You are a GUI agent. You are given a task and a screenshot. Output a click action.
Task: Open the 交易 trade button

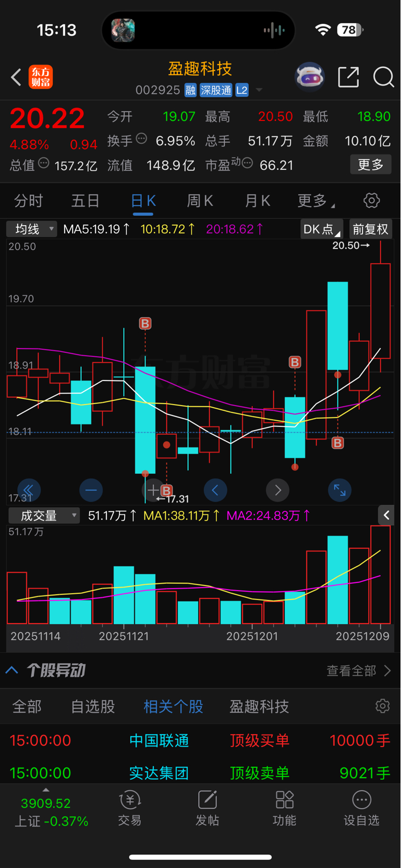coord(130,809)
